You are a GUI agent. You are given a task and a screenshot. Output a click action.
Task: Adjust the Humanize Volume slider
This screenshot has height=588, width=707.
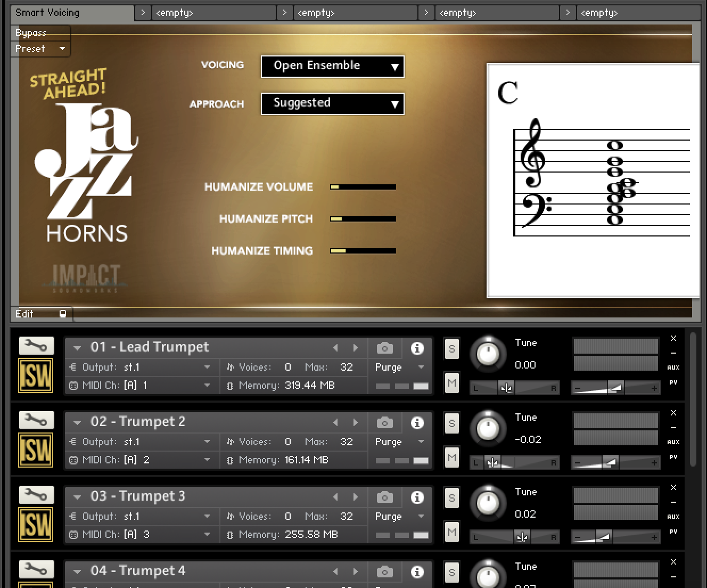coord(362,187)
